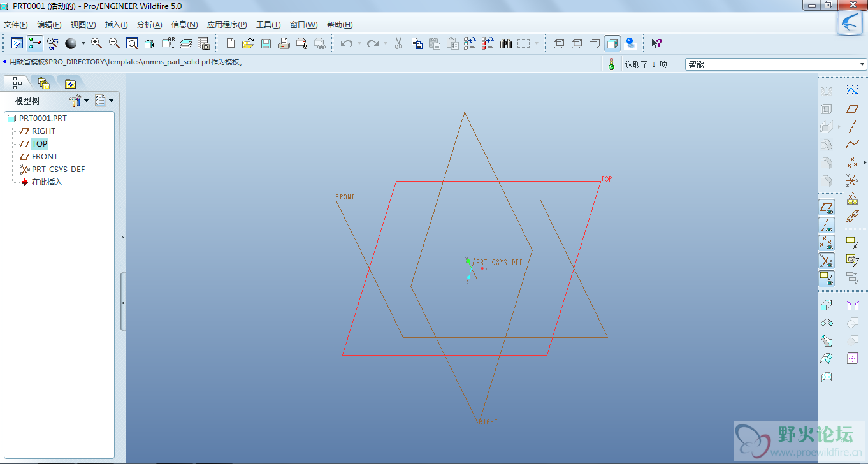This screenshot has width=868, height=464.
Task: Click the Repaint screen icon
Action: pos(17,43)
